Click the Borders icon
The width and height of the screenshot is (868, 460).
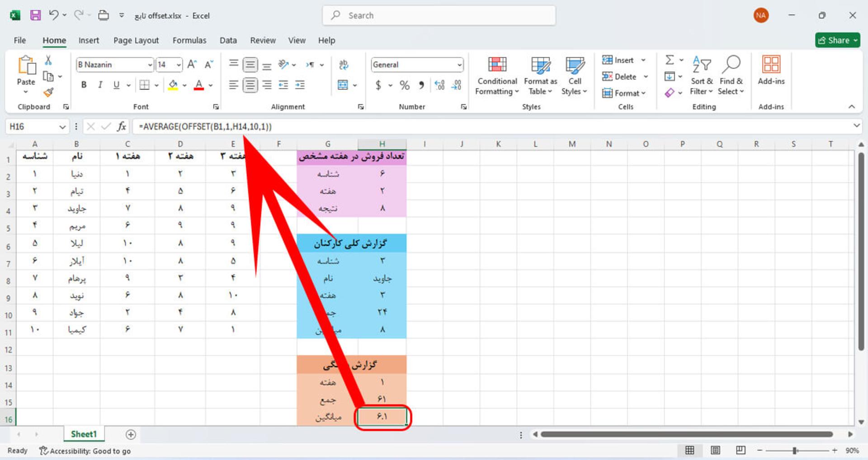(x=144, y=84)
